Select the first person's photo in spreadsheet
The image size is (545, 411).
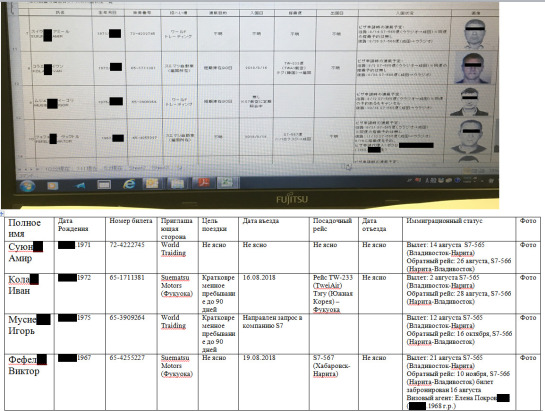(x=475, y=33)
